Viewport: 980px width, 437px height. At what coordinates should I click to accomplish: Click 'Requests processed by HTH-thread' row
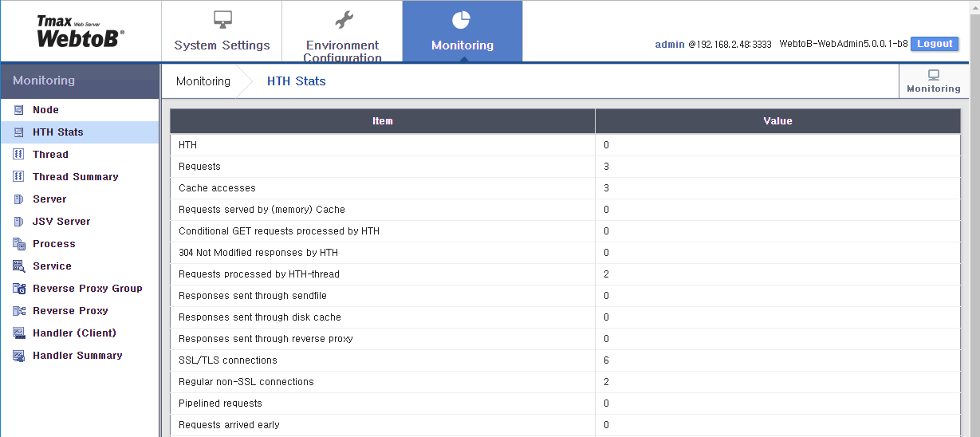pyautogui.click(x=259, y=274)
